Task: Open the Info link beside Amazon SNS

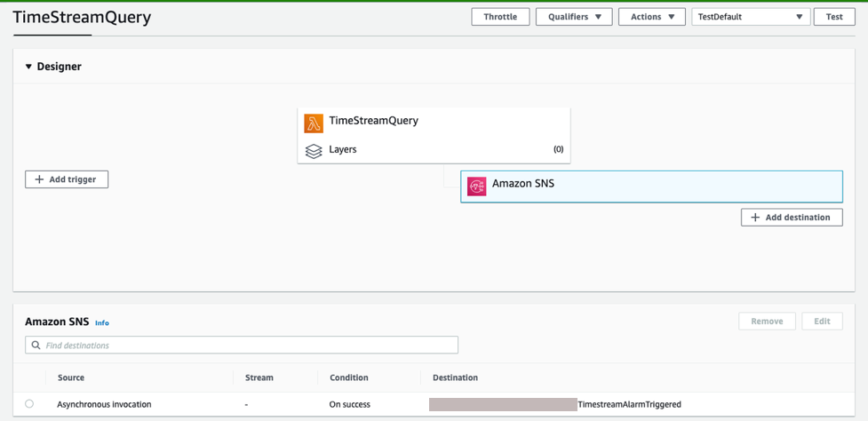Action: point(102,323)
